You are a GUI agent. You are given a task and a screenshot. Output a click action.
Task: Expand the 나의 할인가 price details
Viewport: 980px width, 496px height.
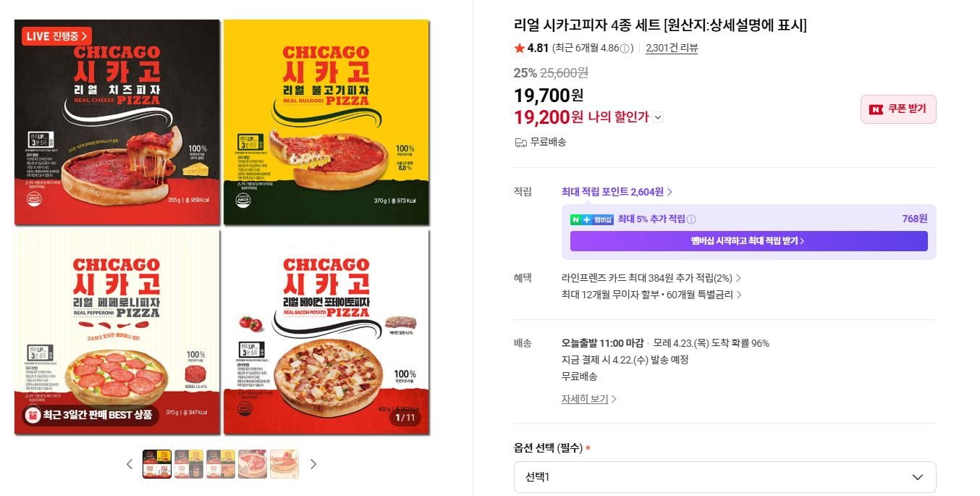(658, 117)
